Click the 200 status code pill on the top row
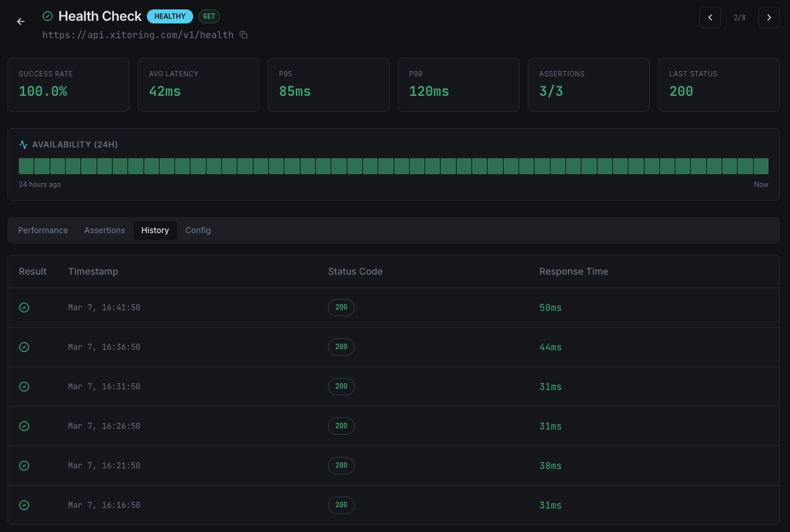Image resolution: width=790 pixels, height=532 pixels. (341, 307)
